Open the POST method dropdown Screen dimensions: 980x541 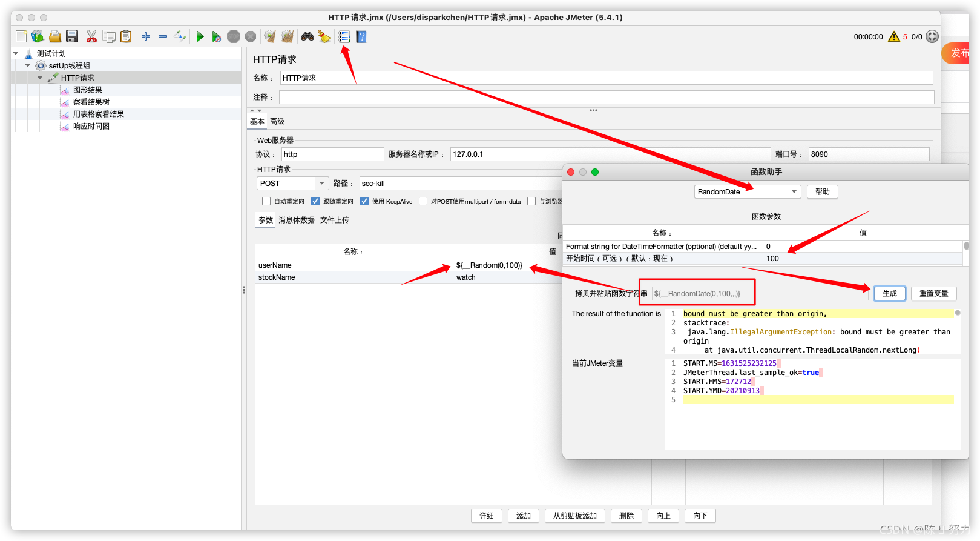point(322,183)
